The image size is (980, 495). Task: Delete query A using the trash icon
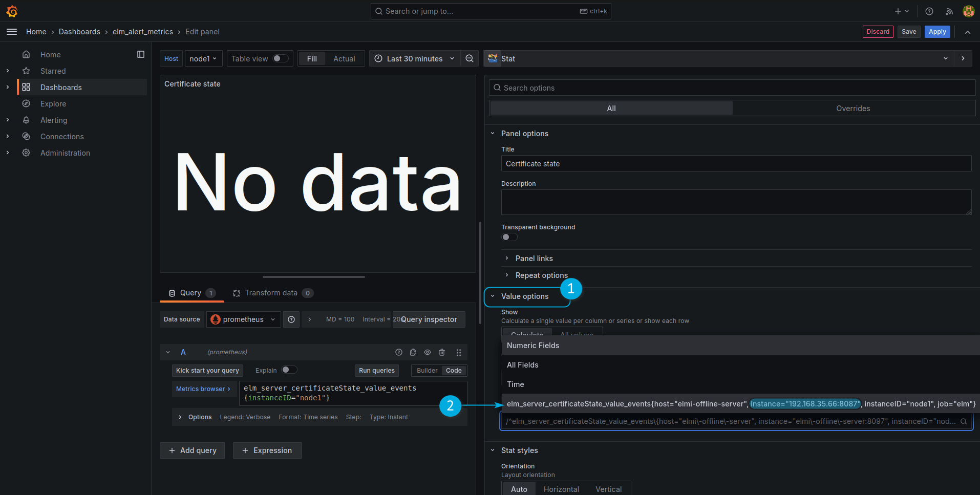click(442, 352)
